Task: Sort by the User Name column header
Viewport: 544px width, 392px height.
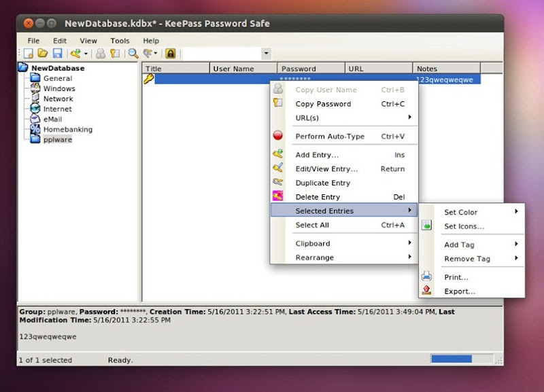Action: [243, 69]
